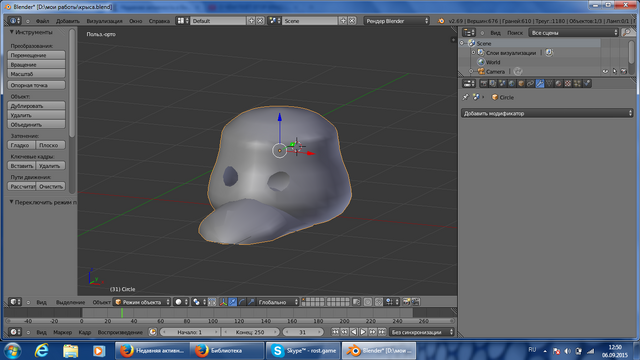The image size is (640, 360).
Task: Open the Physics properties tab
Action: 587,83
